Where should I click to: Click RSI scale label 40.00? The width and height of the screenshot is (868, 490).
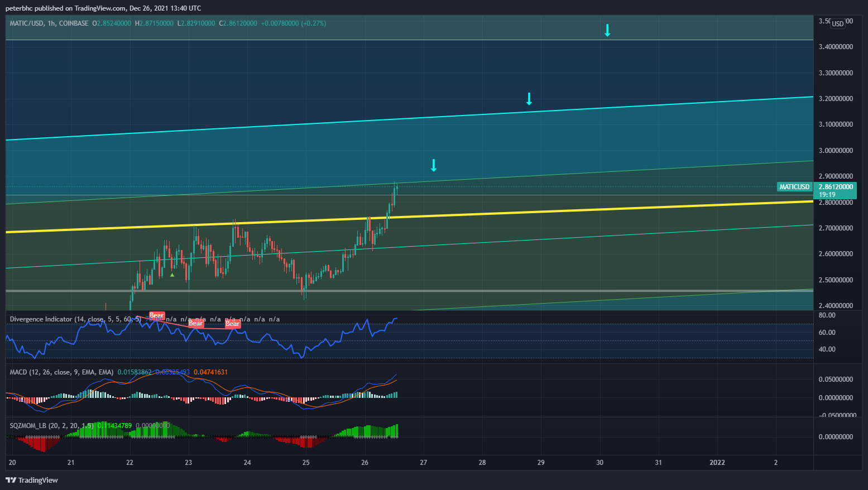point(827,349)
